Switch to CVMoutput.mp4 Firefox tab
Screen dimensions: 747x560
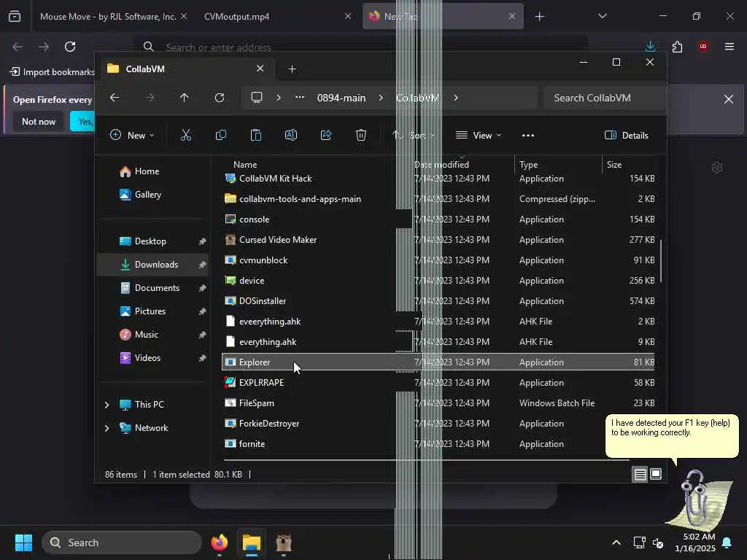click(237, 17)
